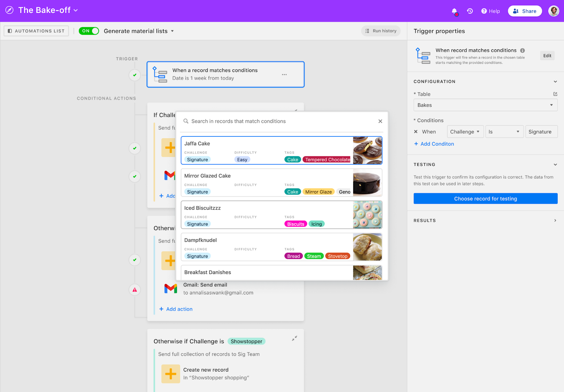This screenshot has height=392, width=564.
Task: Click the Cake tag on Jaffa Cake
Action: click(x=293, y=160)
